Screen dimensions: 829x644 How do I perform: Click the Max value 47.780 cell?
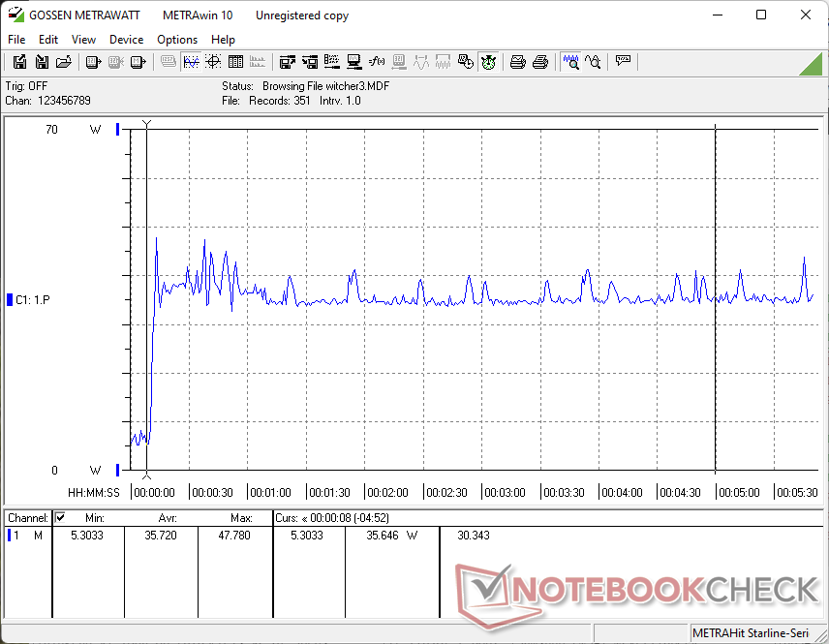(234, 536)
